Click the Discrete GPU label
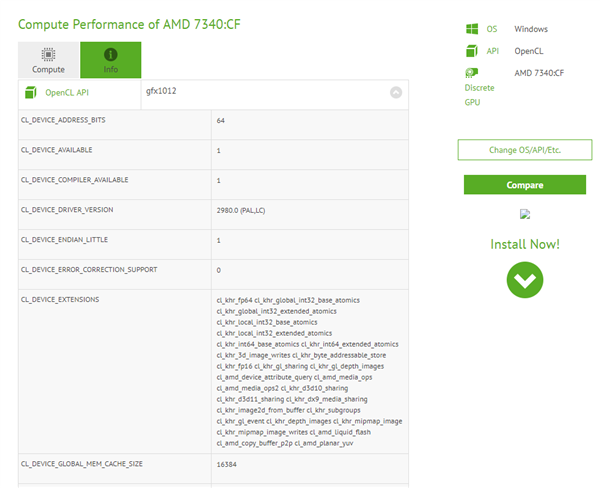 479,95
